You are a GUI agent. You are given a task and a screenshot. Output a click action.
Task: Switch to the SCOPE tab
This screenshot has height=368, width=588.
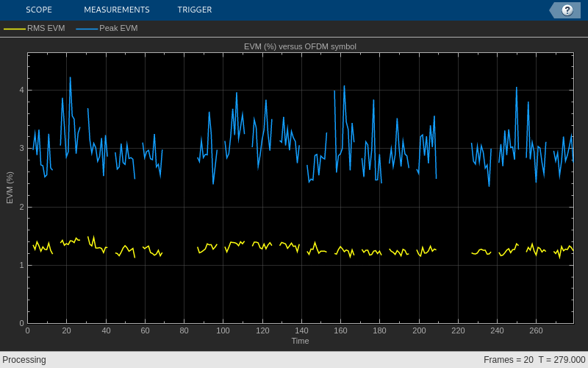[x=39, y=10]
